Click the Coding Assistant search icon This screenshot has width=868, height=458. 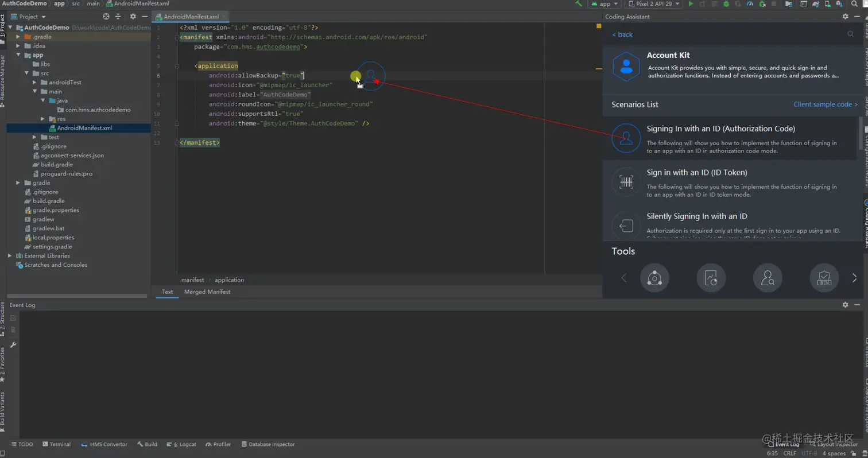point(851,34)
